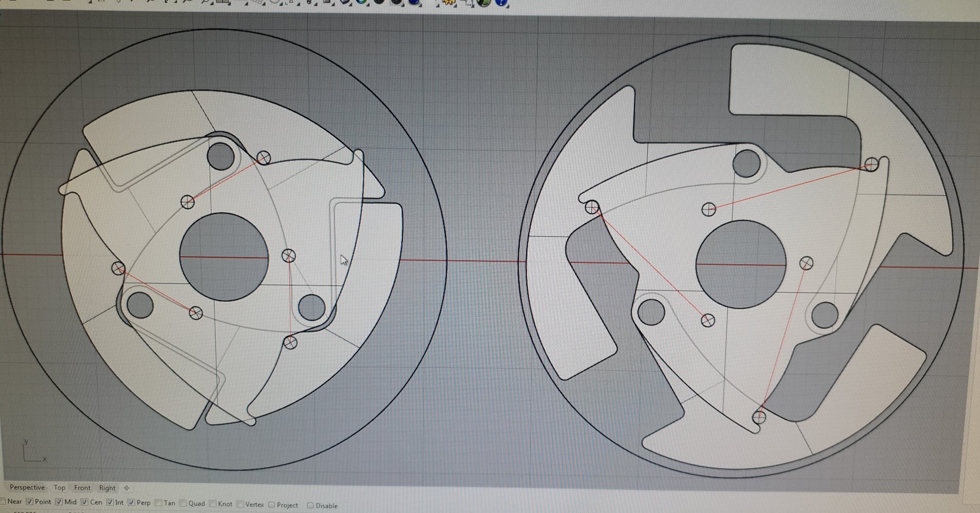This screenshot has height=513, width=980.
Task: Enable the Knot object snap
Action: [x=212, y=504]
